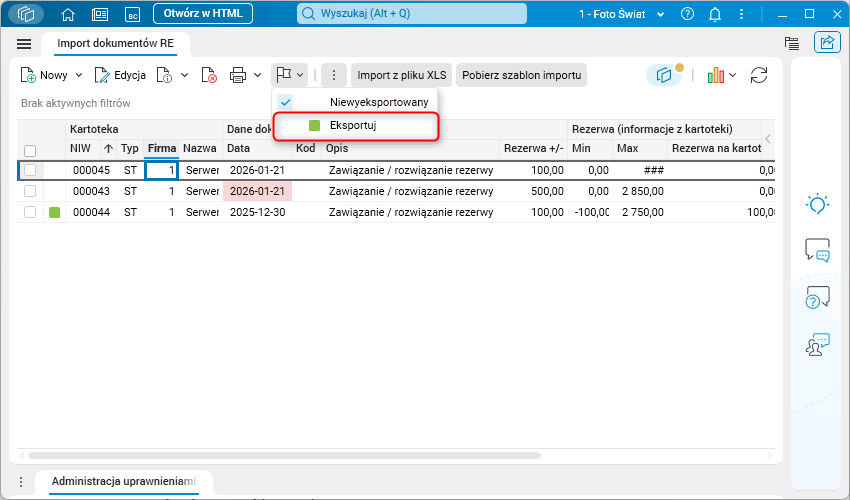Click the bar chart icon

(716, 75)
